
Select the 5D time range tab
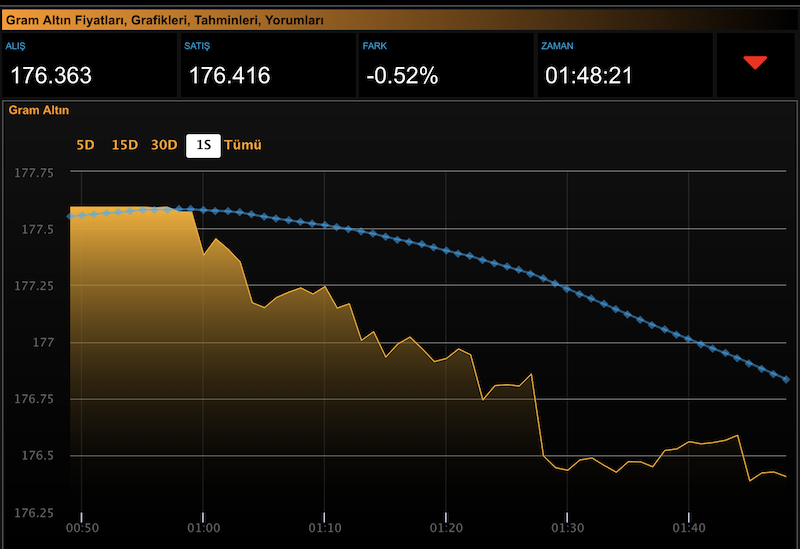pyautogui.click(x=85, y=145)
